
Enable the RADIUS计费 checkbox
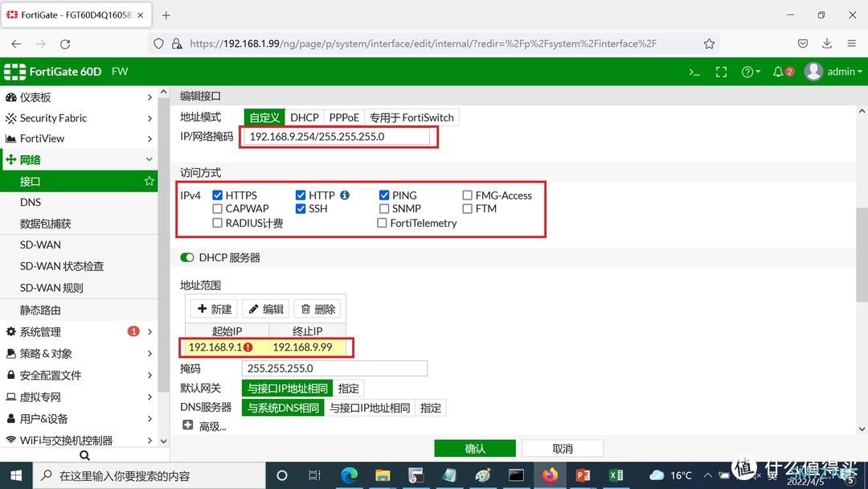pos(217,223)
